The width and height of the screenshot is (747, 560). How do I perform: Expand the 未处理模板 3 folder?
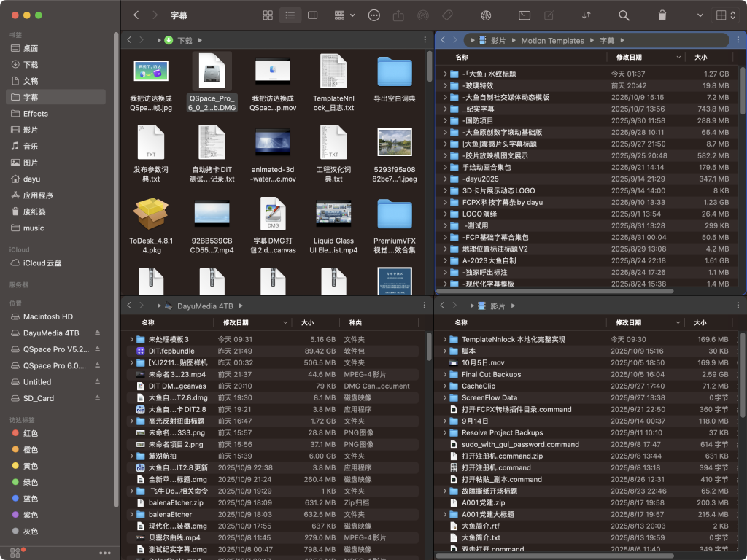131,339
